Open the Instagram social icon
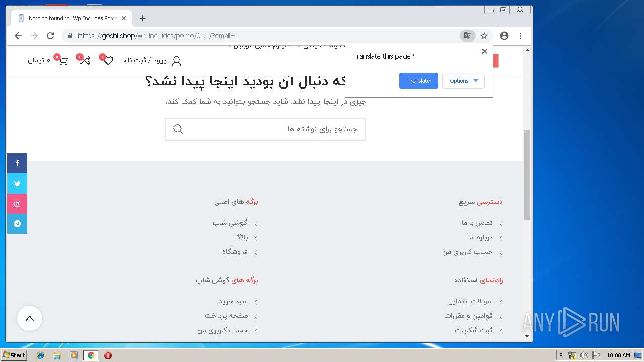 click(x=17, y=204)
